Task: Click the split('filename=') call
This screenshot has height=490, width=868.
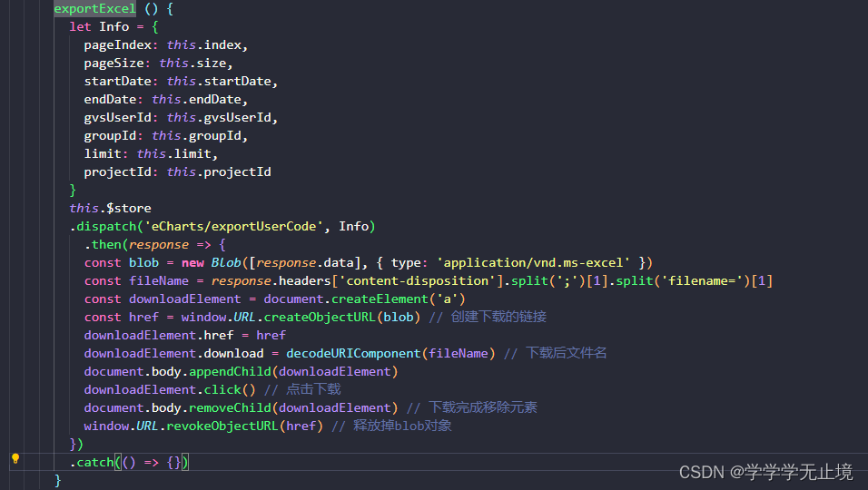Action: (683, 281)
